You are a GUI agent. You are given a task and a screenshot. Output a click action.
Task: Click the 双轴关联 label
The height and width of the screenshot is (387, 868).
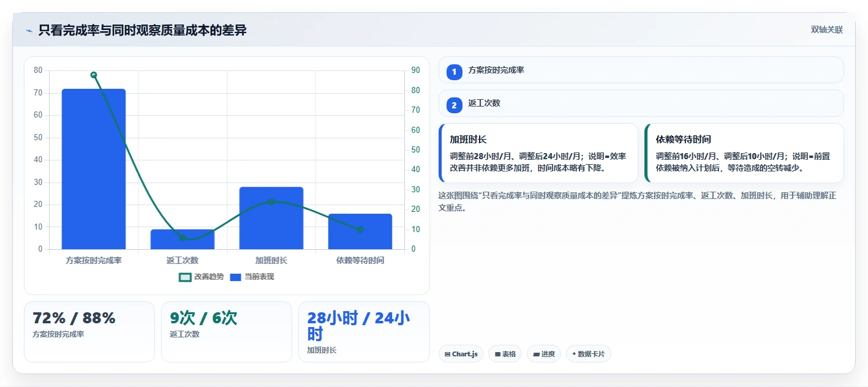click(x=827, y=30)
